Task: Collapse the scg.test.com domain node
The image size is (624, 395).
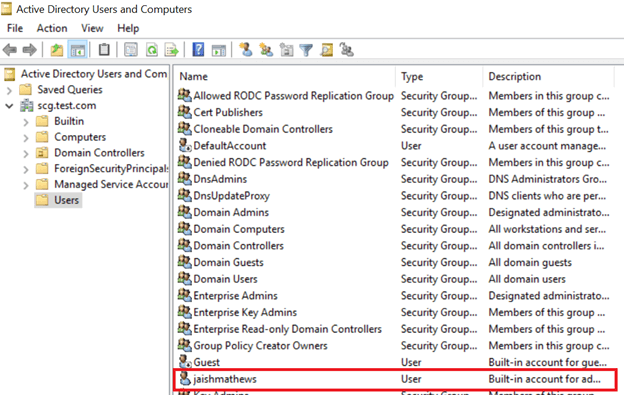Action: coord(9,106)
